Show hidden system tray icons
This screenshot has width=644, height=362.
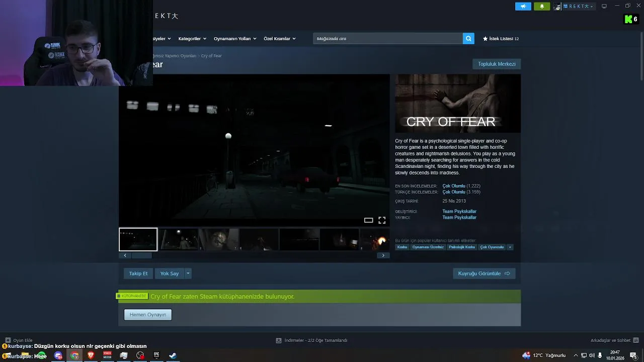[576, 355]
